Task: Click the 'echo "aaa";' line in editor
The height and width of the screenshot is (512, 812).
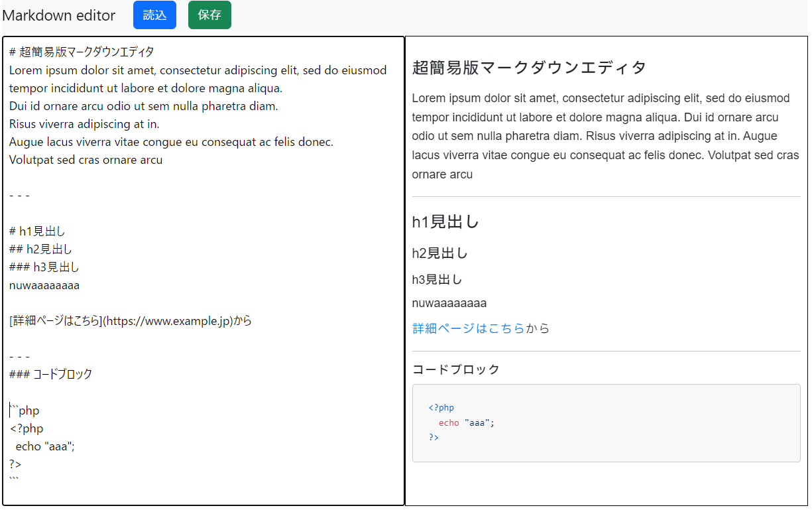Action: (45, 446)
